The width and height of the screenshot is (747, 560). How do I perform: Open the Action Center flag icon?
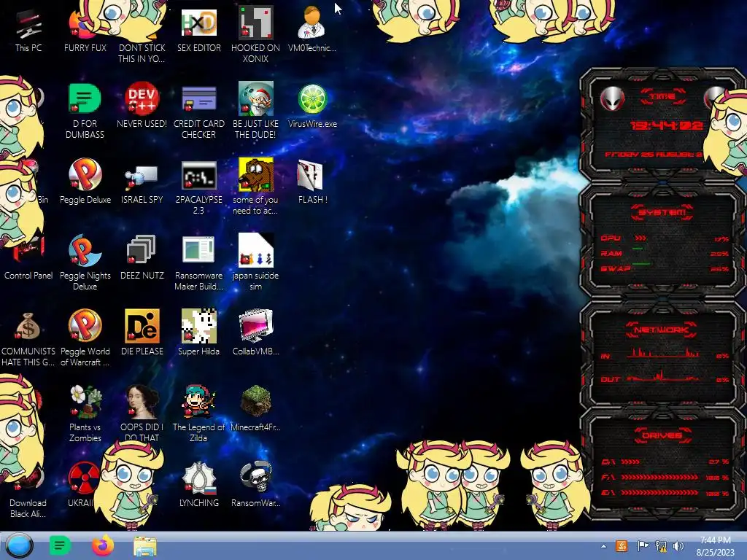click(643, 546)
